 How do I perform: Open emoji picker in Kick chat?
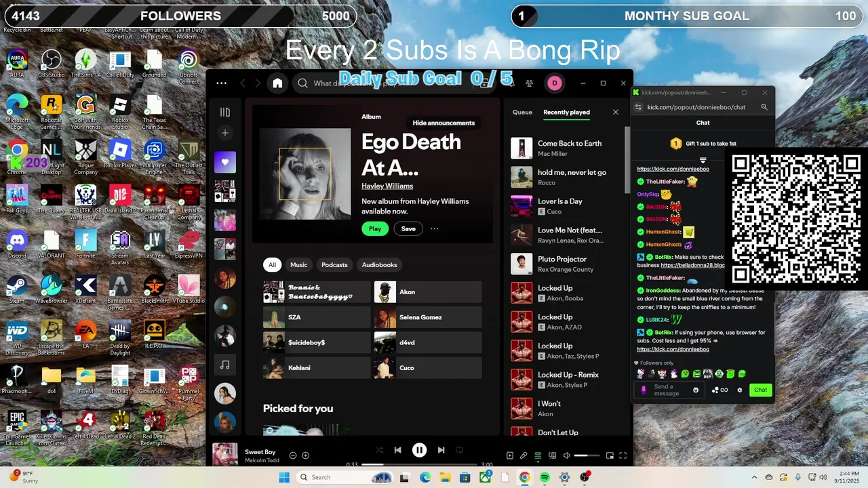[x=696, y=390]
